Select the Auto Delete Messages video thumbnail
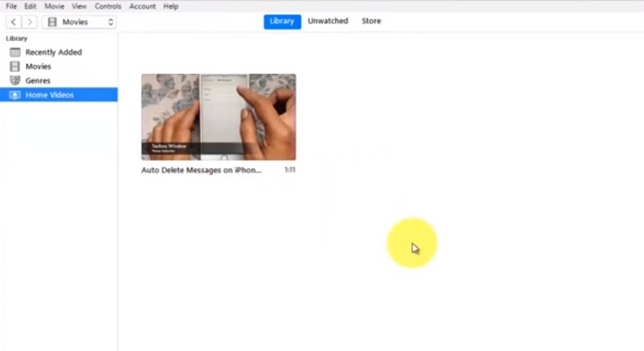 [x=218, y=117]
